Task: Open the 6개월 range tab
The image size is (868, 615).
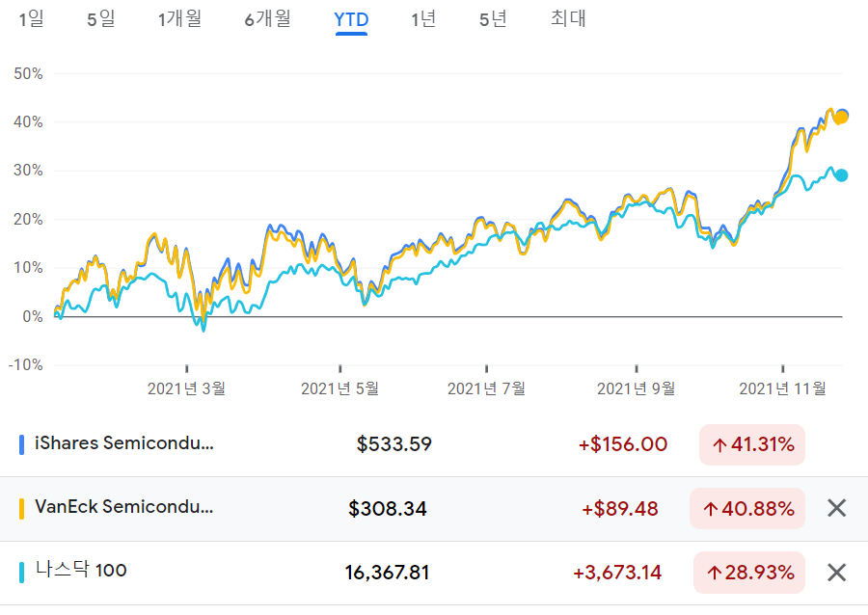Action: click(x=267, y=19)
